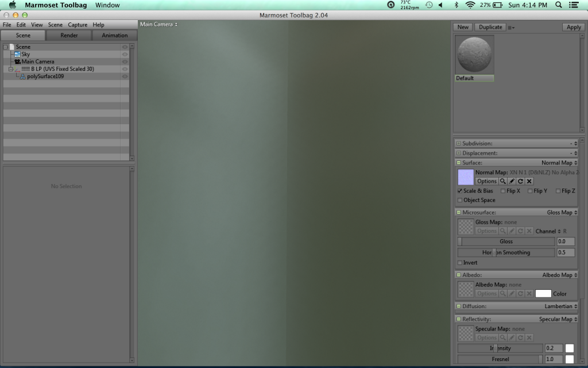Click the Gloss Map checkered thumbnail slot

click(465, 226)
